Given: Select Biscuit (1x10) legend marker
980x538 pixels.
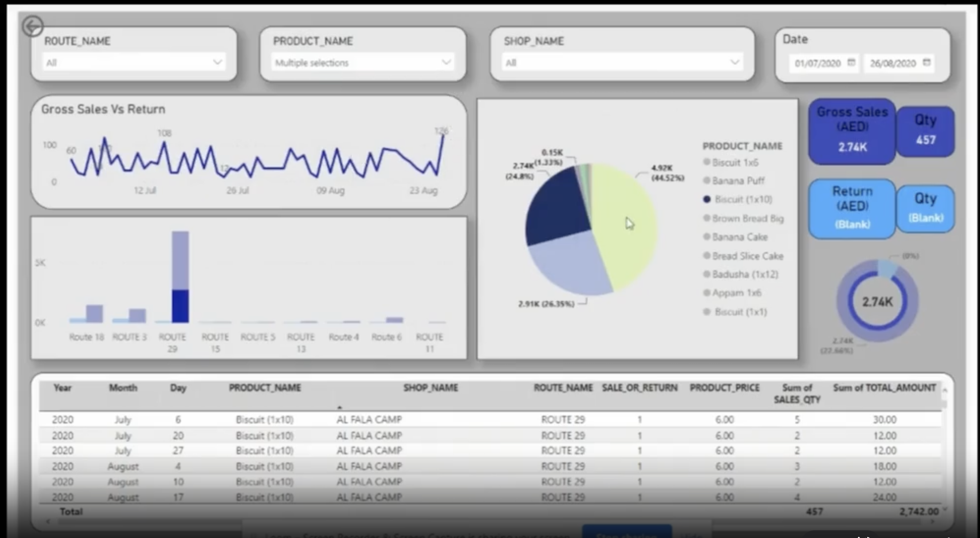Looking at the screenshot, I should tap(707, 199).
